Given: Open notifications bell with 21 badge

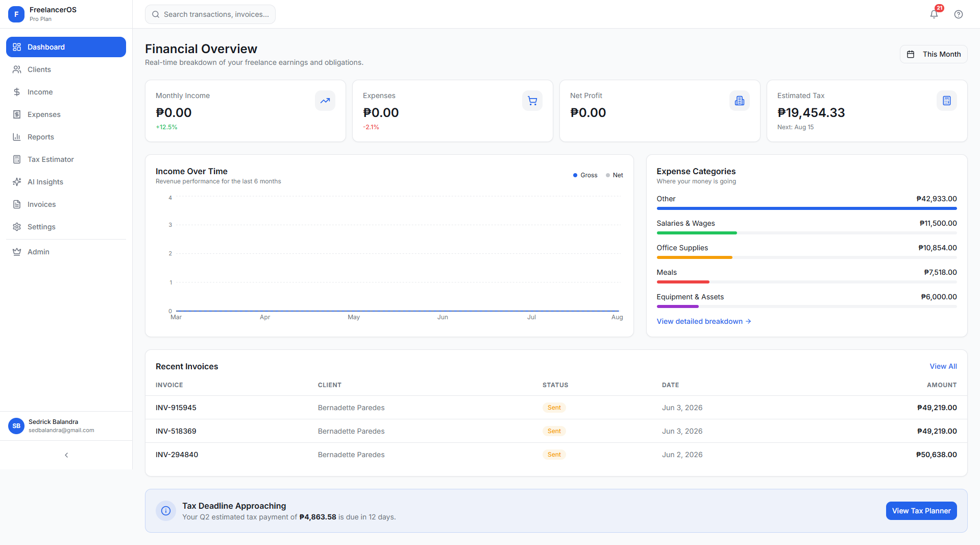Looking at the screenshot, I should 934,14.
